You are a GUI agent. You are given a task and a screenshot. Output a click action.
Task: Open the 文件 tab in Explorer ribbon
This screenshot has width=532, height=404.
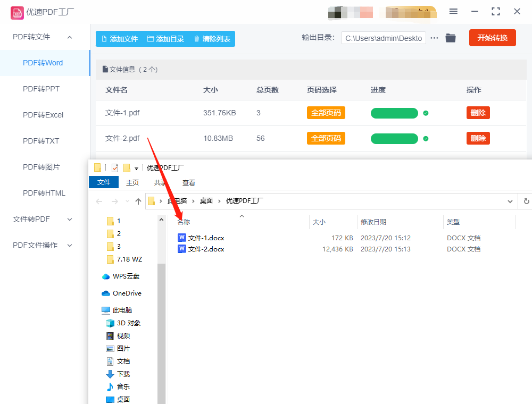tap(104, 182)
